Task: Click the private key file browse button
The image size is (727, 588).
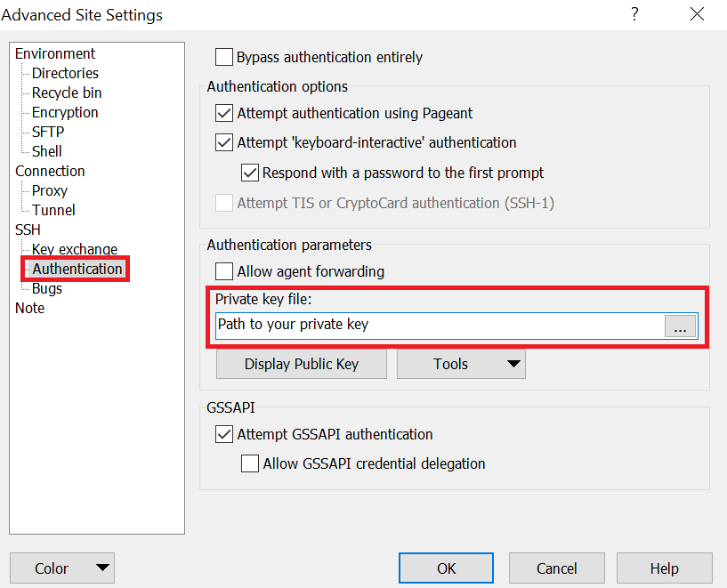Action: tap(681, 326)
